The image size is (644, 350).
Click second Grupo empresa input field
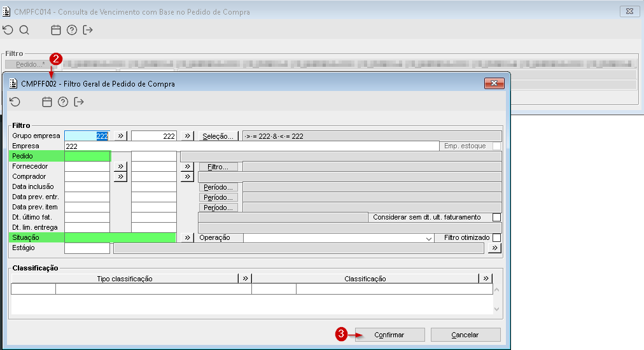point(154,136)
